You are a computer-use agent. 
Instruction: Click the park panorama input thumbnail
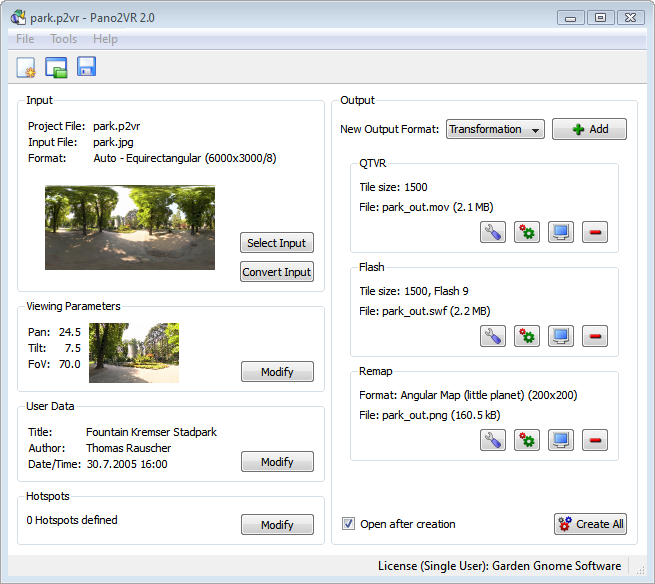130,228
